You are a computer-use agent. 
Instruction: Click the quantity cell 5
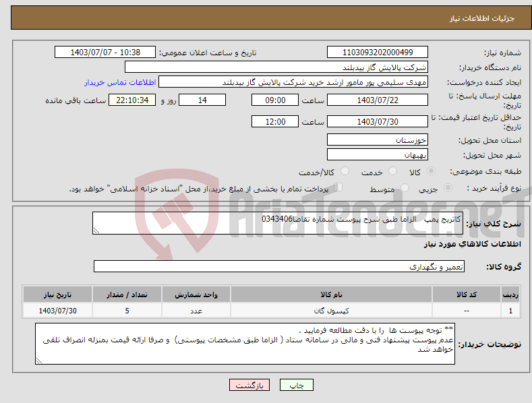point(127,311)
